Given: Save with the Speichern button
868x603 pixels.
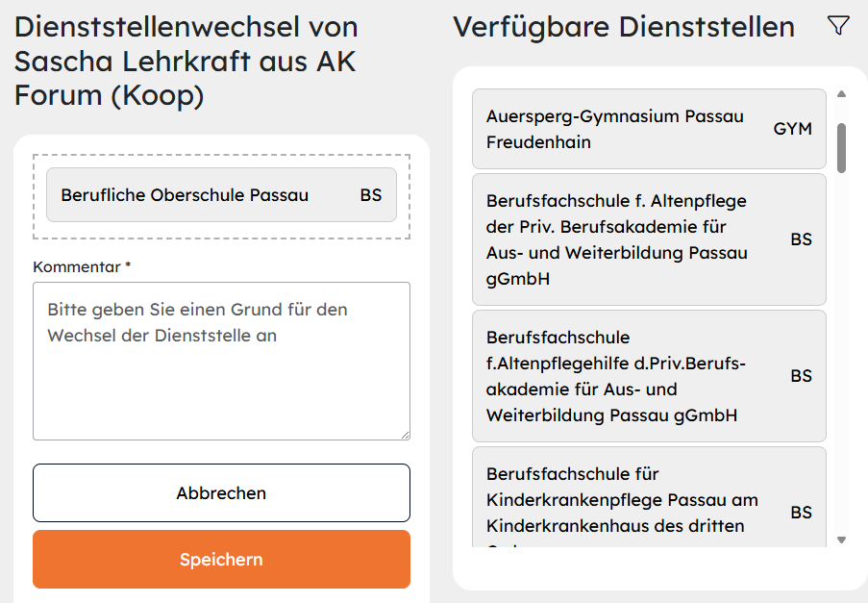Looking at the screenshot, I should click(x=221, y=559).
